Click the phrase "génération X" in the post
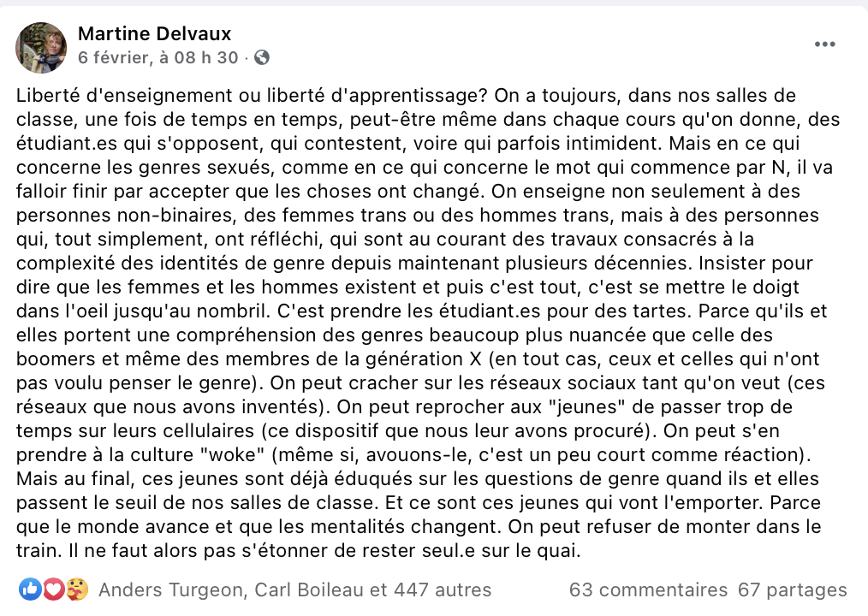This screenshot has height=616, width=868. (x=424, y=359)
